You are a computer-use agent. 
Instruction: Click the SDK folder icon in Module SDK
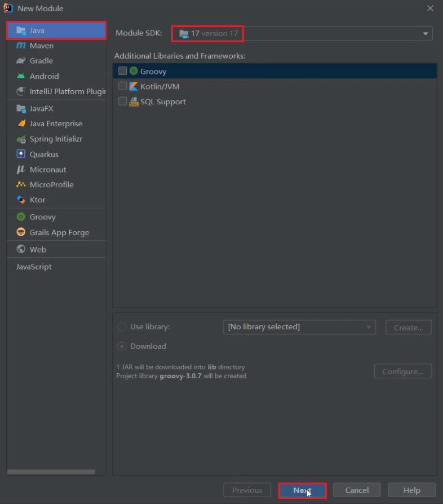coord(184,33)
